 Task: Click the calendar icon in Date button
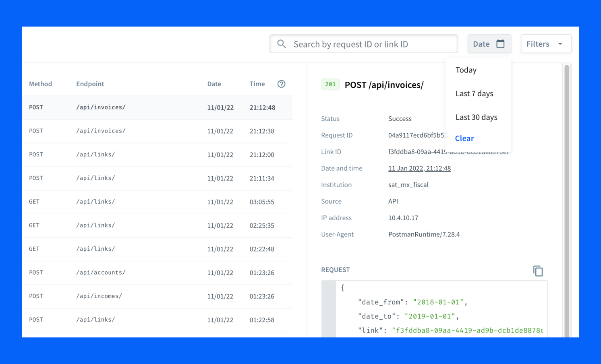(500, 44)
